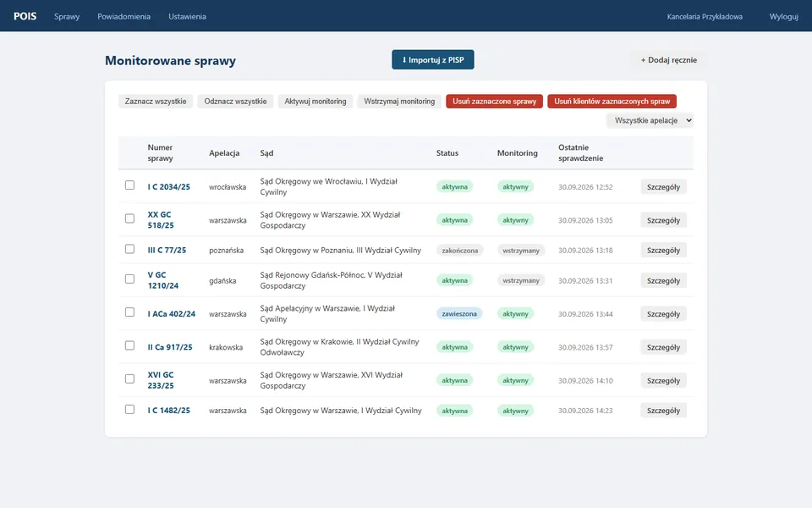812x508 pixels.
Task: Open case link III C 77/25
Action: coord(167,250)
